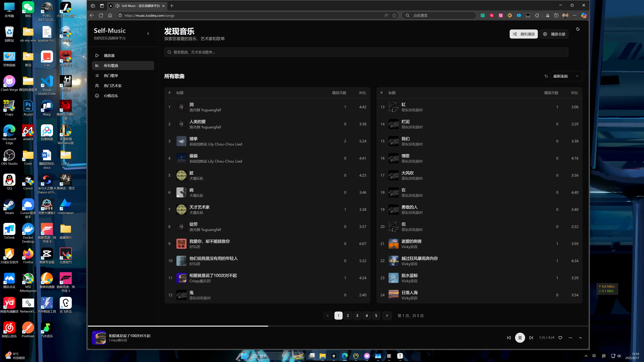
Task: Pause the current song
Action: 520,338
